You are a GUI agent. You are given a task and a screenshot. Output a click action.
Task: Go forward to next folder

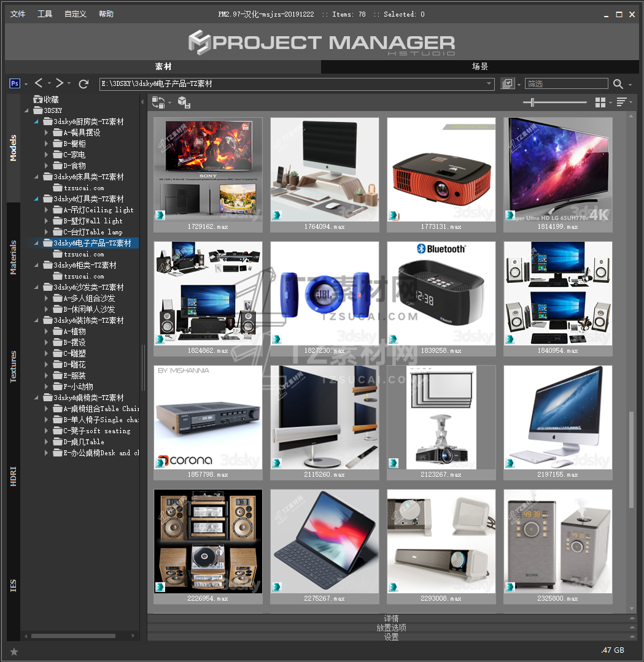(60, 83)
